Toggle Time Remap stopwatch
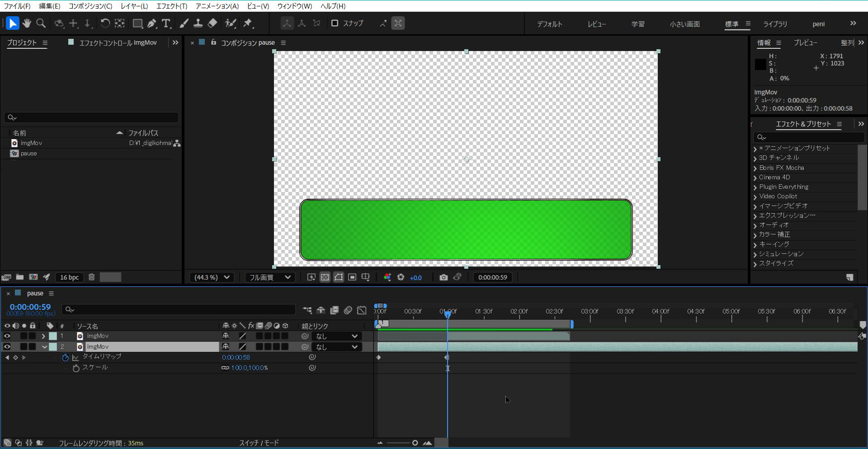 [x=65, y=357]
